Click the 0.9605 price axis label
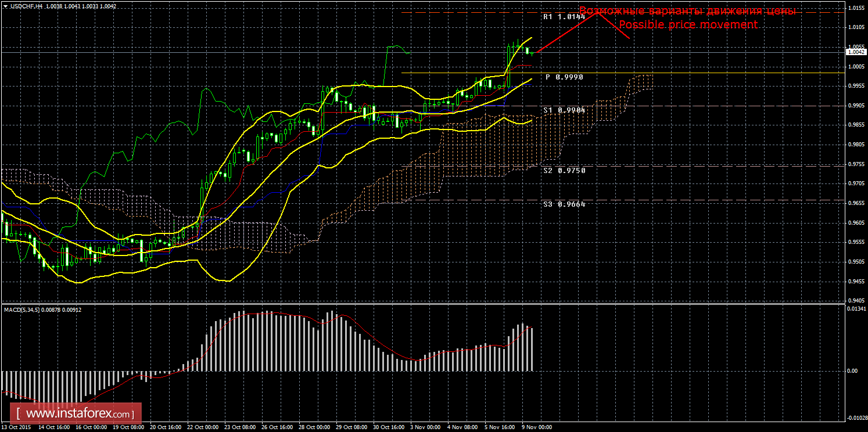The height and width of the screenshot is (432, 868). 856,224
